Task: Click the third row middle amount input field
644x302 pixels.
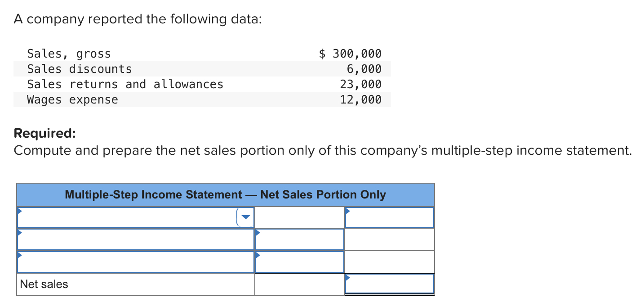Action: [299, 261]
